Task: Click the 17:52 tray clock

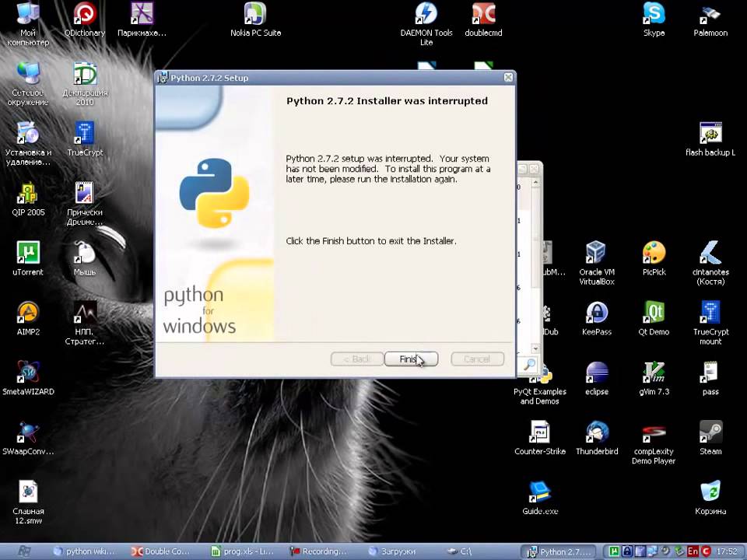Action: [727, 551]
